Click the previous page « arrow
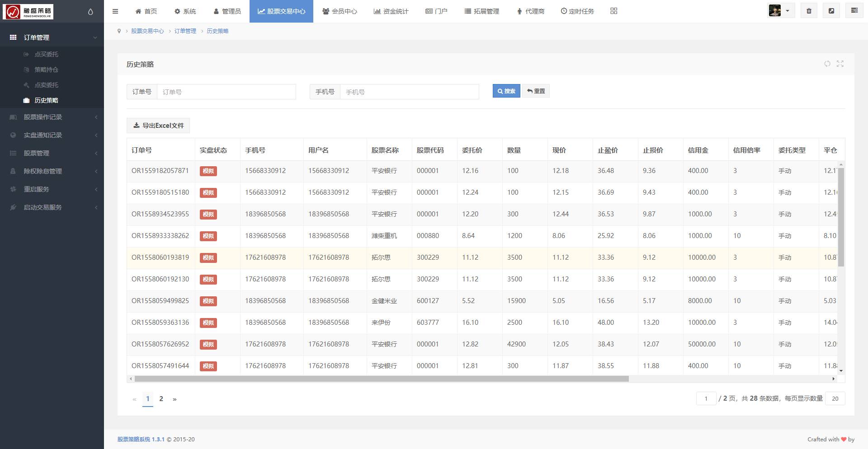The image size is (868, 449). click(134, 399)
